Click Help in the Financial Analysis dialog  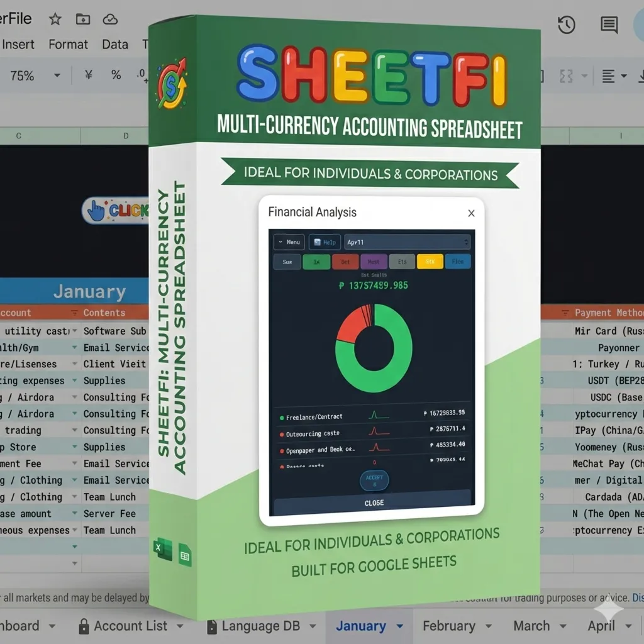[x=325, y=241]
